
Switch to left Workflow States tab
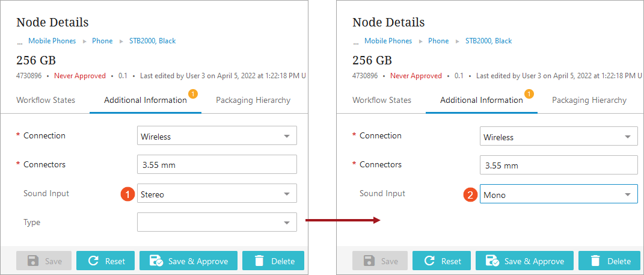(x=46, y=100)
